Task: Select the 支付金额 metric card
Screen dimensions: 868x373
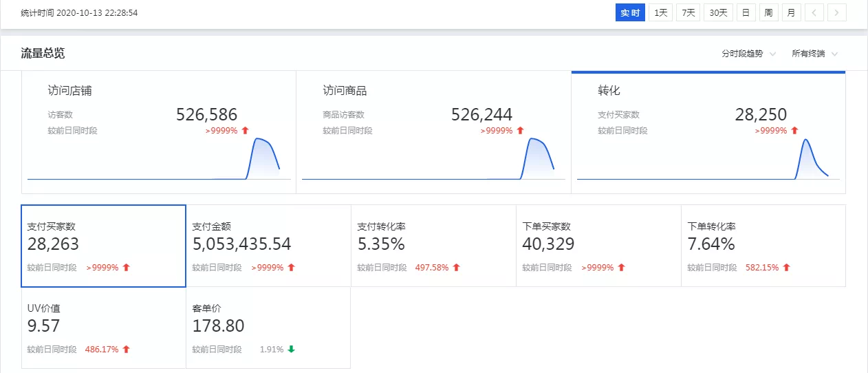Action: point(268,246)
